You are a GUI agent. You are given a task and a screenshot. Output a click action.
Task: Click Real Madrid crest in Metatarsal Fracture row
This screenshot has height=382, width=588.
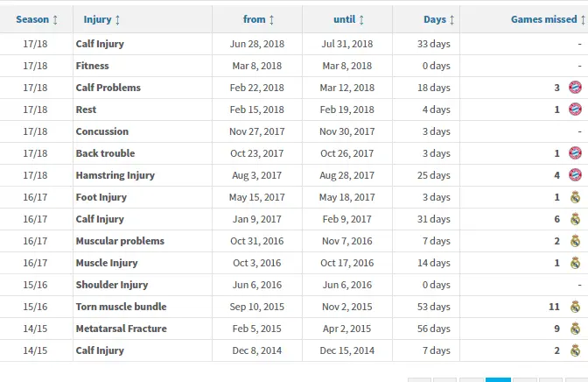(x=575, y=329)
